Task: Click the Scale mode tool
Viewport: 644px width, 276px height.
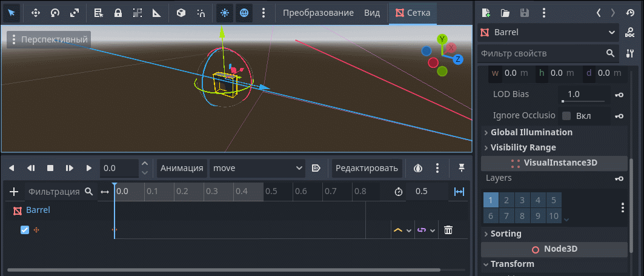Action: [74, 13]
